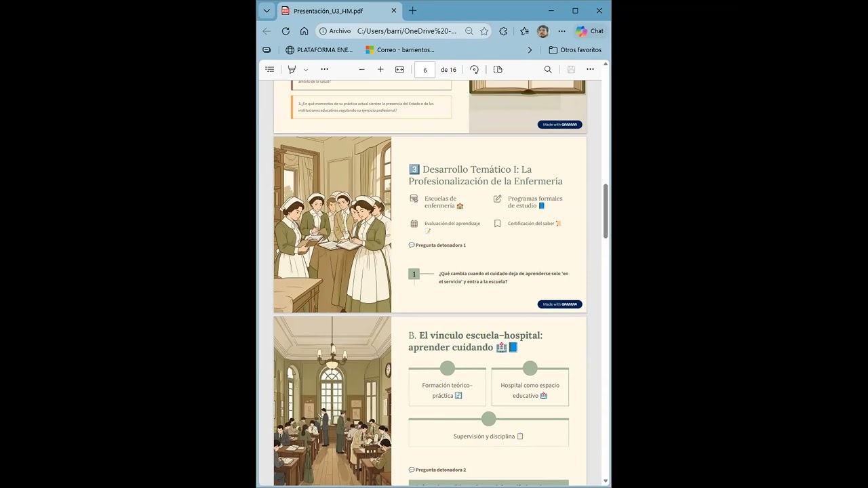
Task: Open the favorites list panel
Action: [524, 31]
